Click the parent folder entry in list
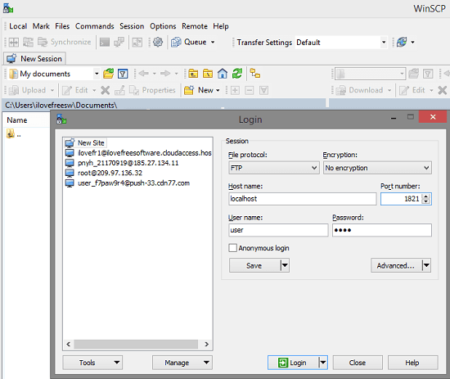Screen dimensions: 450x379 click(x=14, y=134)
